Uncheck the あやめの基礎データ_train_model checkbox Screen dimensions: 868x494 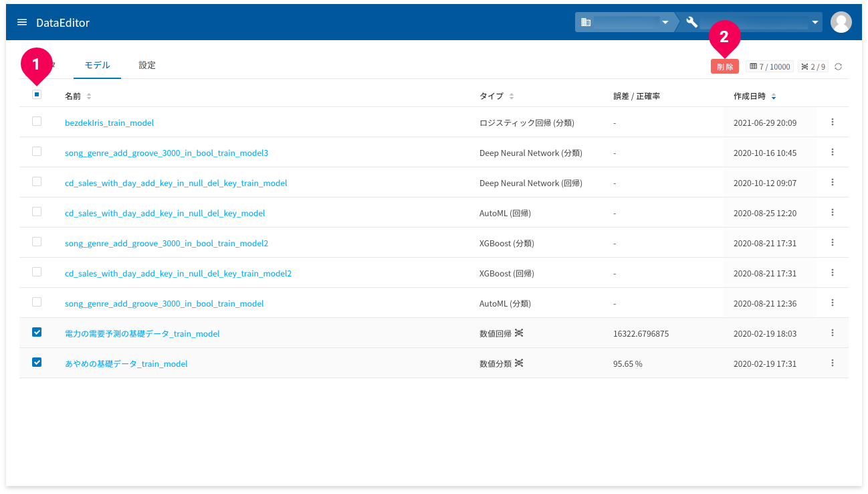coord(37,362)
